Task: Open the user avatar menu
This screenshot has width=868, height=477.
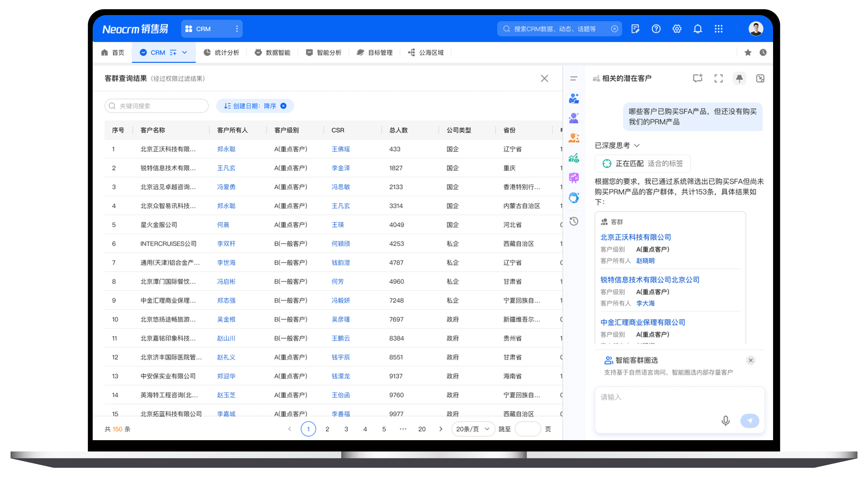Action: tap(756, 29)
